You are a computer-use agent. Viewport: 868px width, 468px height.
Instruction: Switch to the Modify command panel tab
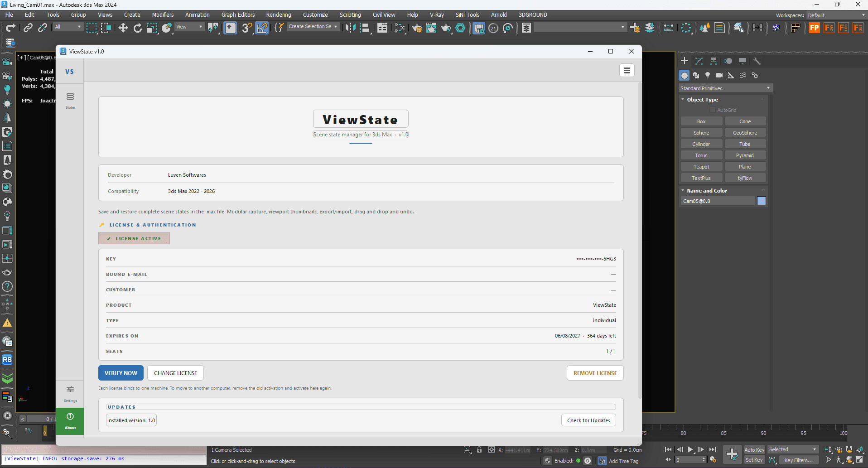click(x=699, y=61)
